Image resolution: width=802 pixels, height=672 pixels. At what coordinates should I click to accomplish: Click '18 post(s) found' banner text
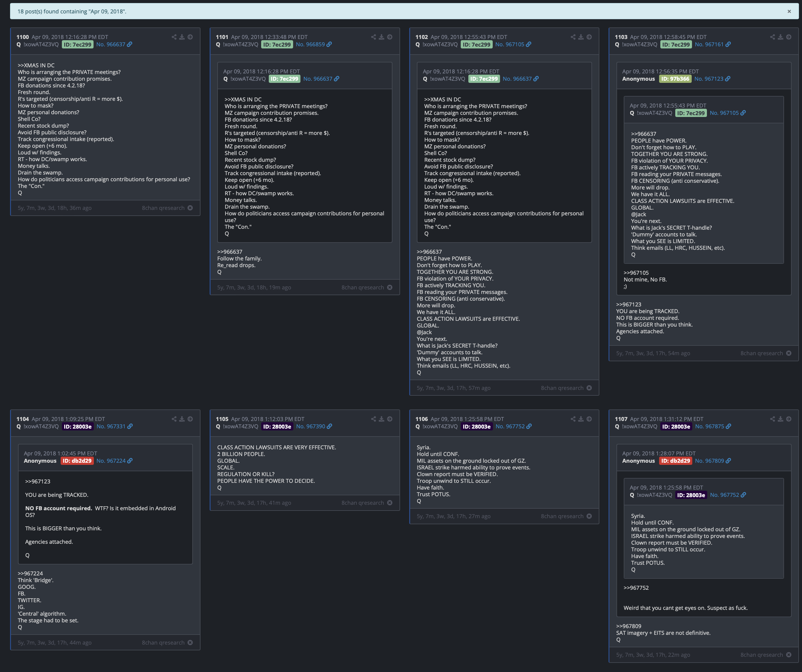pyautogui.click(x=72, y=12)
